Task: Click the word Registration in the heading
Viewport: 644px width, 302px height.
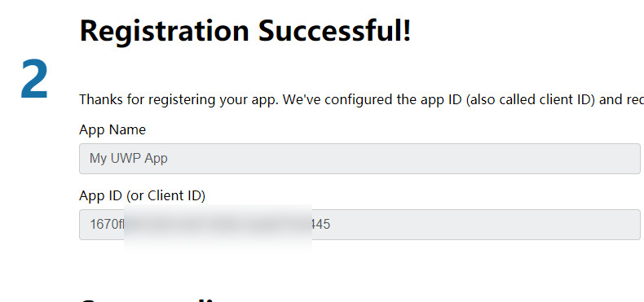Action: click(165, 30)
